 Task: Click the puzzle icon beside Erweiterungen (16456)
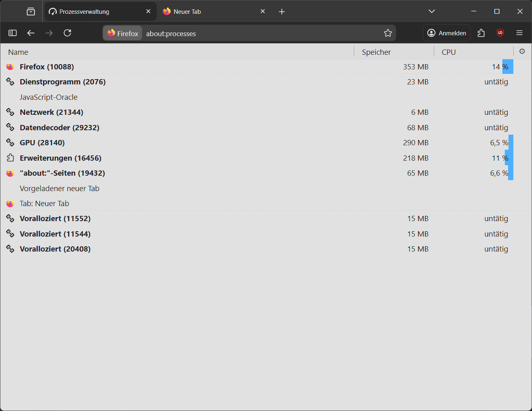click(x=10, y=158)
